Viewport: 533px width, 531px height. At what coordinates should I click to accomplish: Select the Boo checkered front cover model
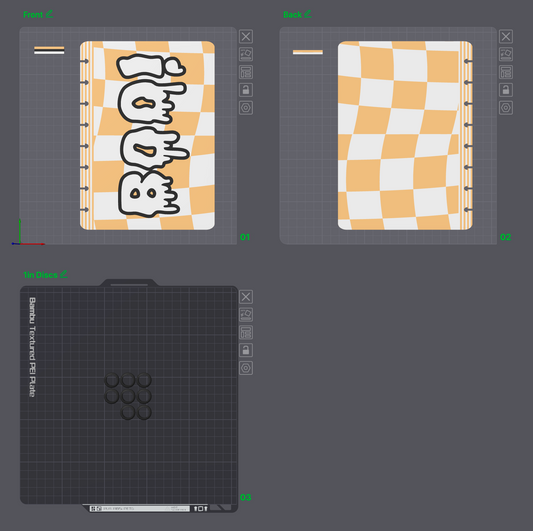pos(147,136)
